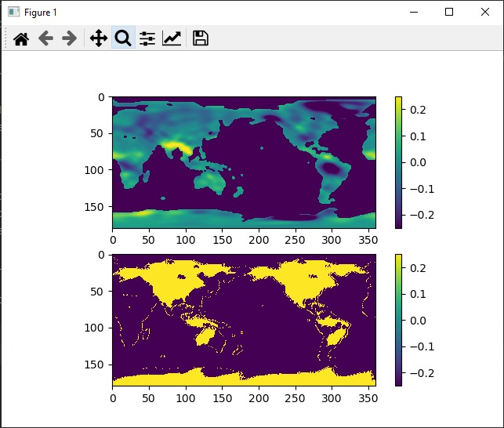Toggle the Zoom to rectangle tool

tap(123, 38)
